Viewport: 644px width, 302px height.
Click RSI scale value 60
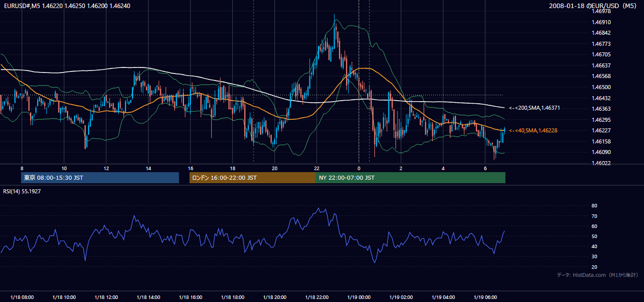pos(594,226)
